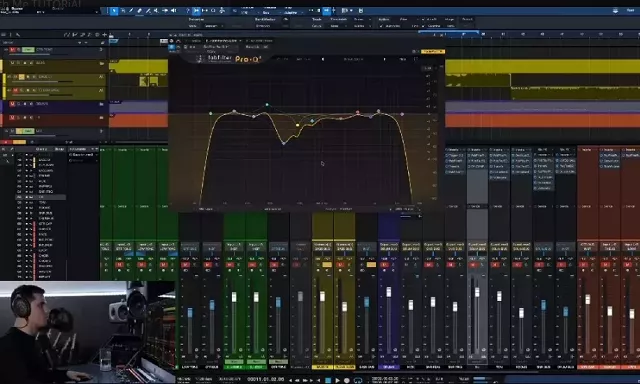Unmute the purple mixer channel
This screenshot has width=640, height=384.
click(x=384, y=265)
